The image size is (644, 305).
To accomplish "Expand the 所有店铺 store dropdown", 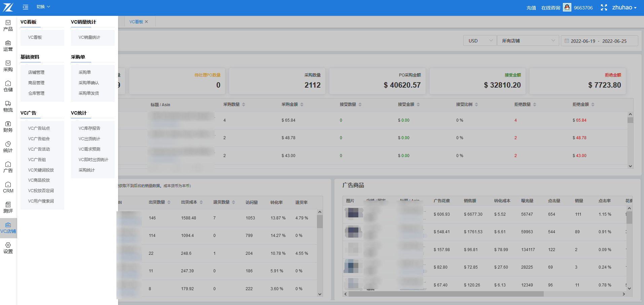I will click(528, 41).
